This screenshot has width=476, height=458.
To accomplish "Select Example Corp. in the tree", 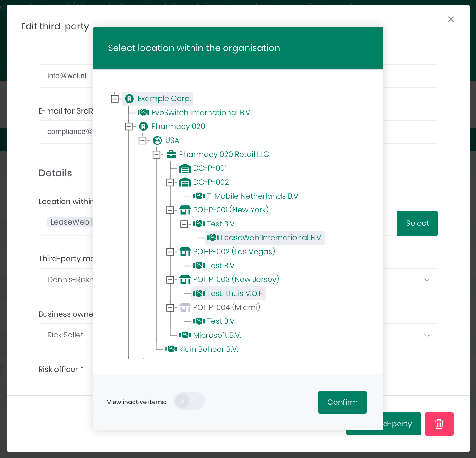I will coord(164,99).
